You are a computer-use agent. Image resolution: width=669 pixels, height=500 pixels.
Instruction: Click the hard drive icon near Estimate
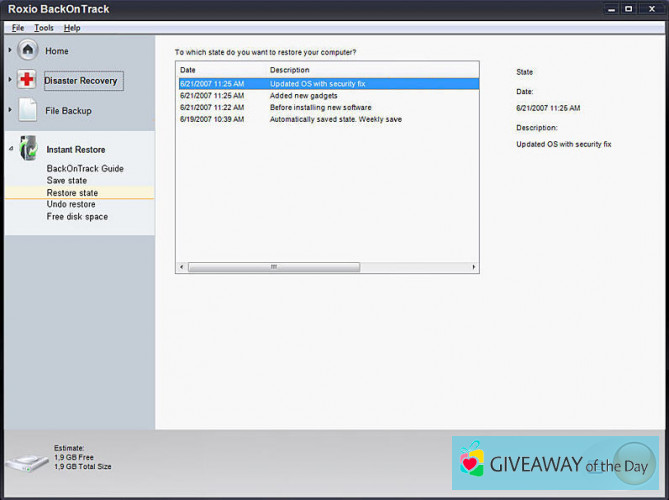pyautogui.click(x=25, y=462)
